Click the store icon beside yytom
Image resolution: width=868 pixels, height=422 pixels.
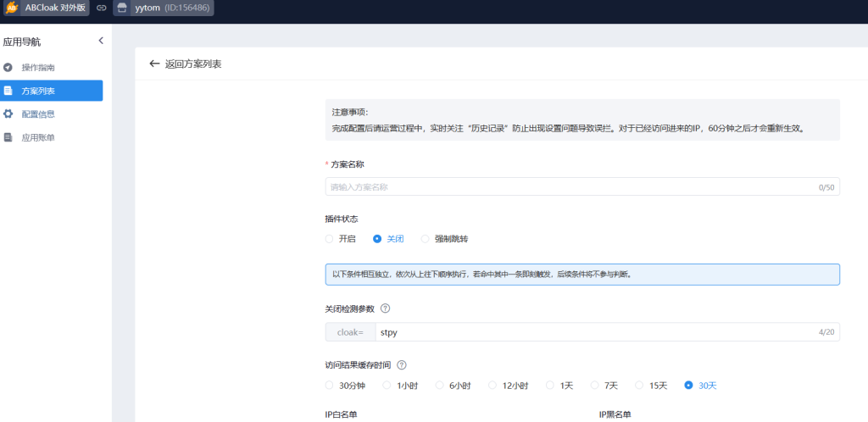click(x=122, y=8)
